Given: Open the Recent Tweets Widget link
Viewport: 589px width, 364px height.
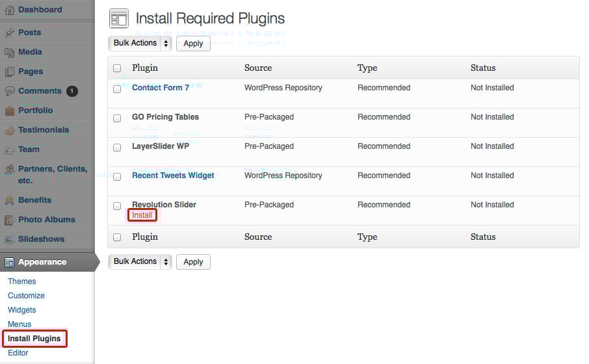Looking at the screenshot, I should [173, 175].
